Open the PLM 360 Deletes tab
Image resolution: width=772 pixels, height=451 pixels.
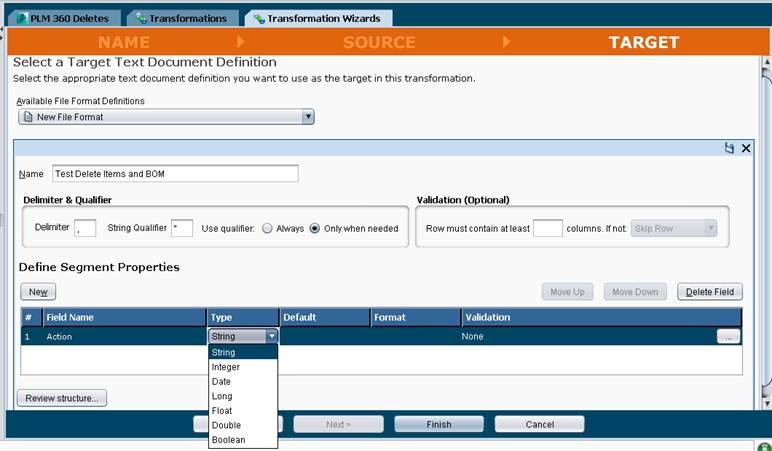64,19
